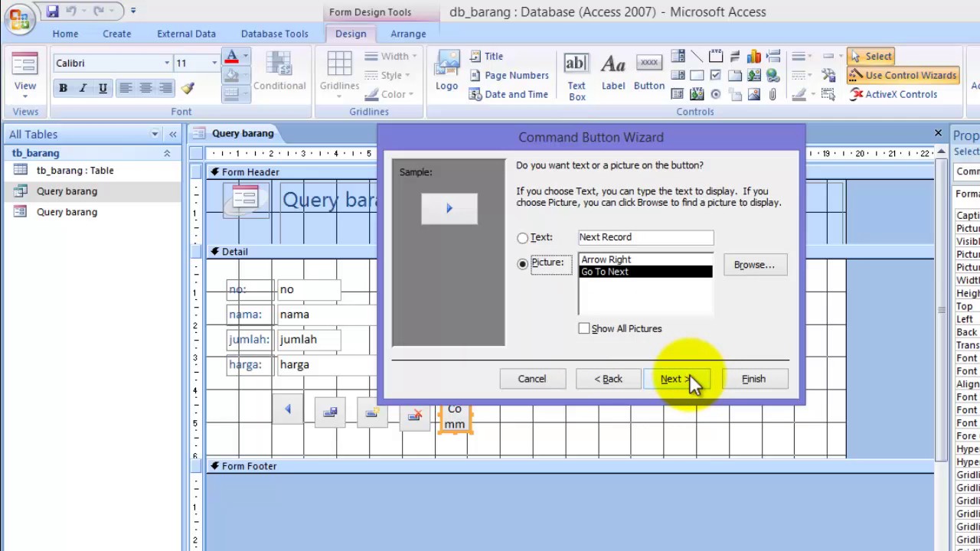Insert Page Numbers

click(509, 75)
